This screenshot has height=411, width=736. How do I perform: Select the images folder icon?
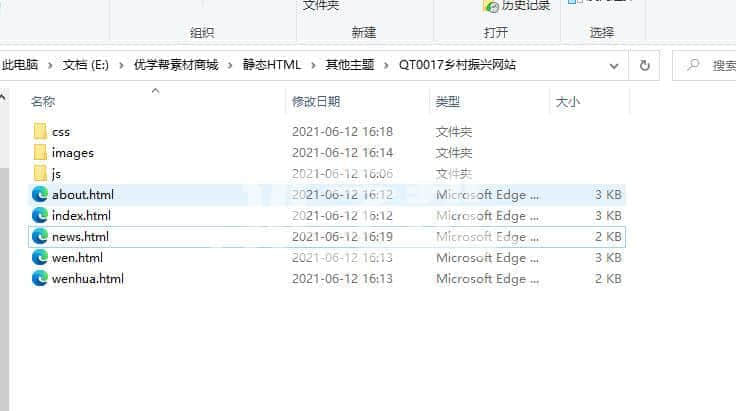pos(40,152)
